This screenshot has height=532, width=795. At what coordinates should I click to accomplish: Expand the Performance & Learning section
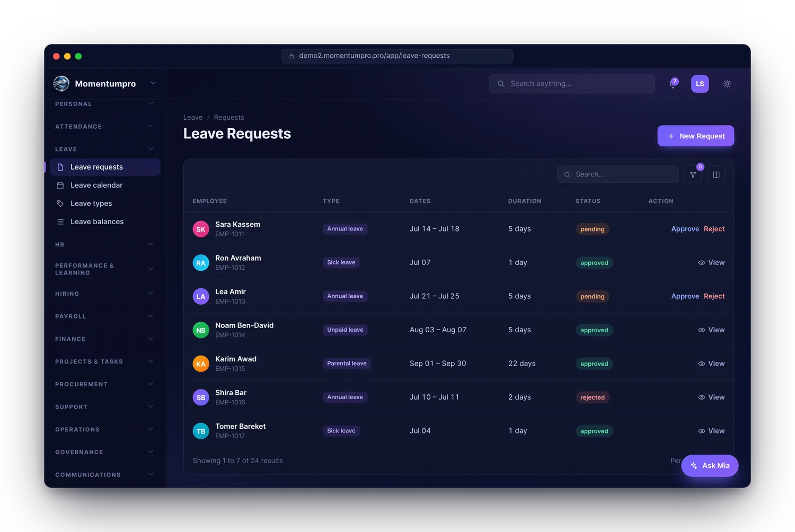(x=151, y=269)
